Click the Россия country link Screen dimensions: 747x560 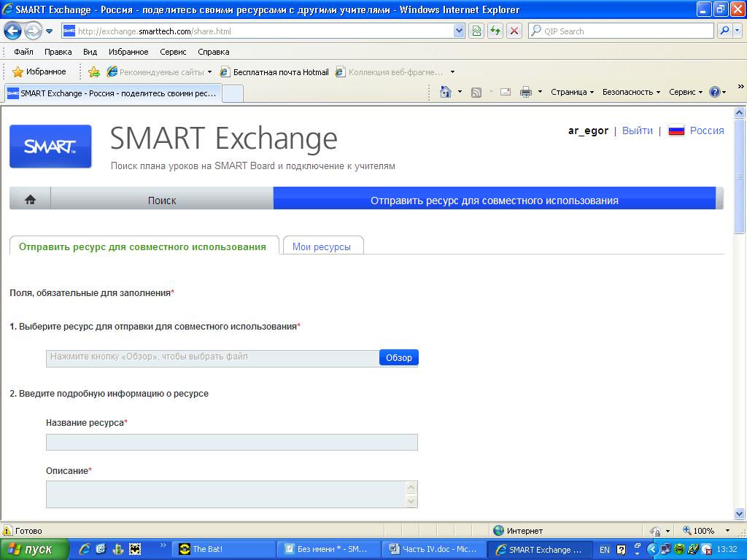[x=707, y=131]
